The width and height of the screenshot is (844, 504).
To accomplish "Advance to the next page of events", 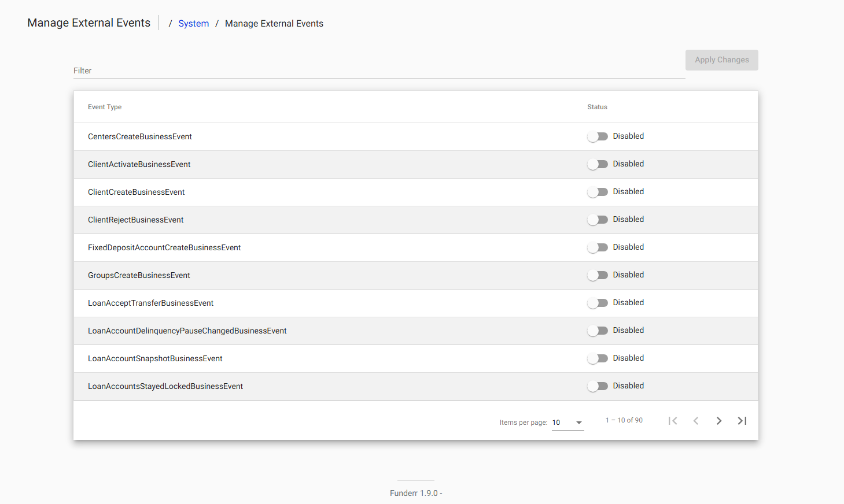I will [719, 420].
